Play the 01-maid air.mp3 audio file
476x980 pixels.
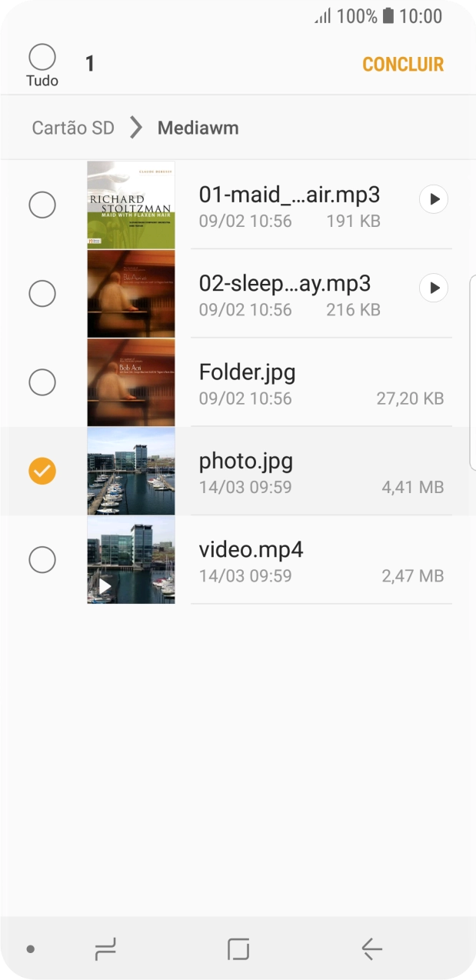tap(434, 199)
